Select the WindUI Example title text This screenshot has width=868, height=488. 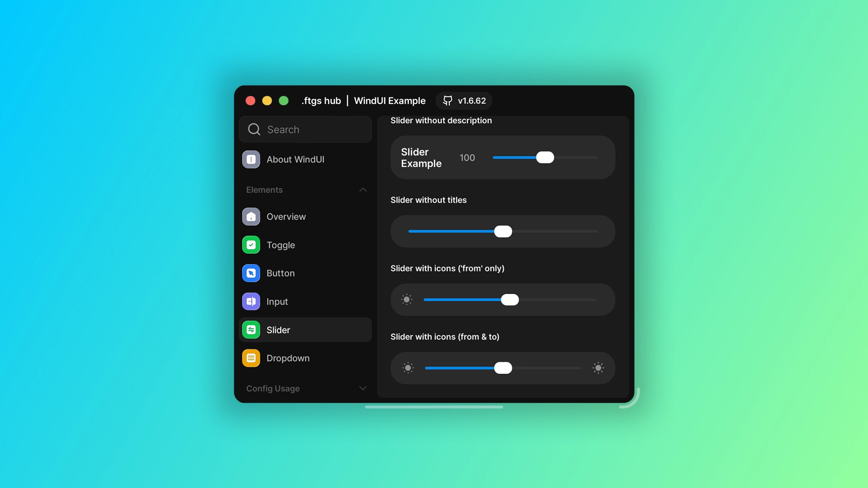[390, 101]
